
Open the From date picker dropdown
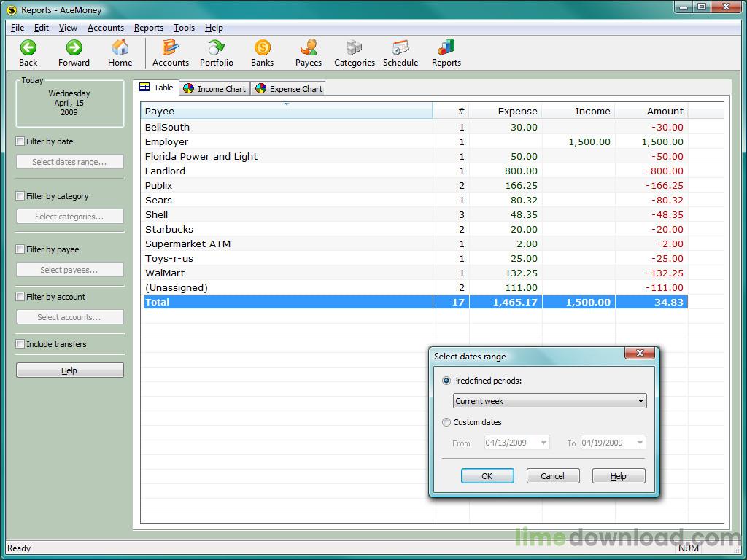coord(543,443)
